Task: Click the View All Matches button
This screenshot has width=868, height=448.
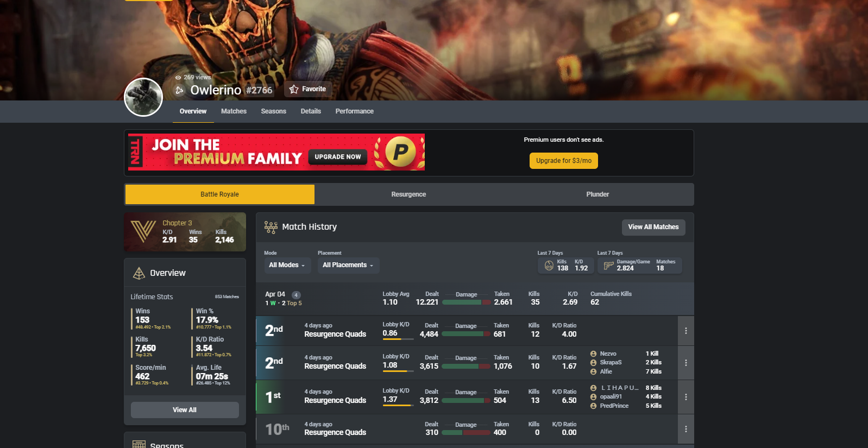Action: point(653,227)
